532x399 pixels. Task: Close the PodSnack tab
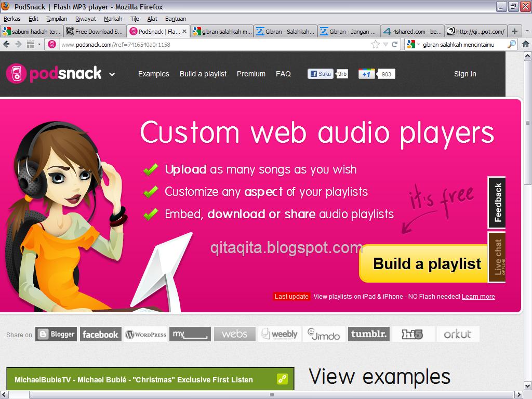click(184, 31)
